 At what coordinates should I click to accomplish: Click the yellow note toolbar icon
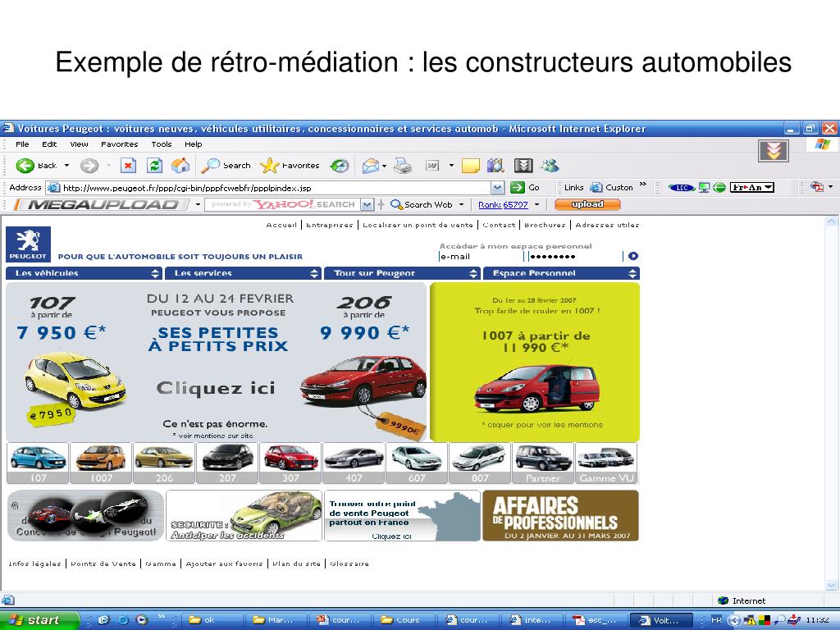(x=470, y=166)
